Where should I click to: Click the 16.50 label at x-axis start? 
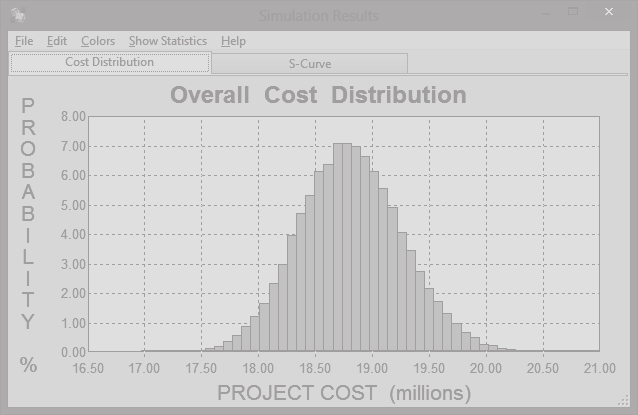coord(88,368)
